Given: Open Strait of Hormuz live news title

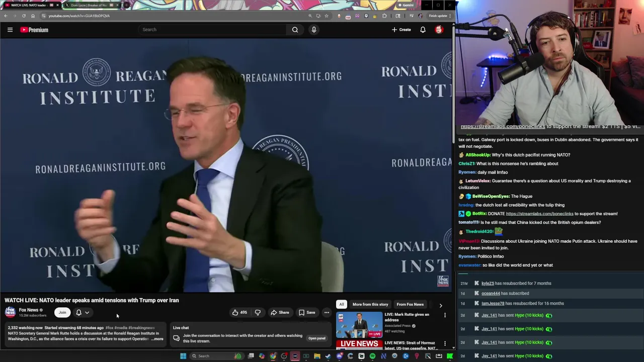Looking at the screenshot, I should click(410, 345).
